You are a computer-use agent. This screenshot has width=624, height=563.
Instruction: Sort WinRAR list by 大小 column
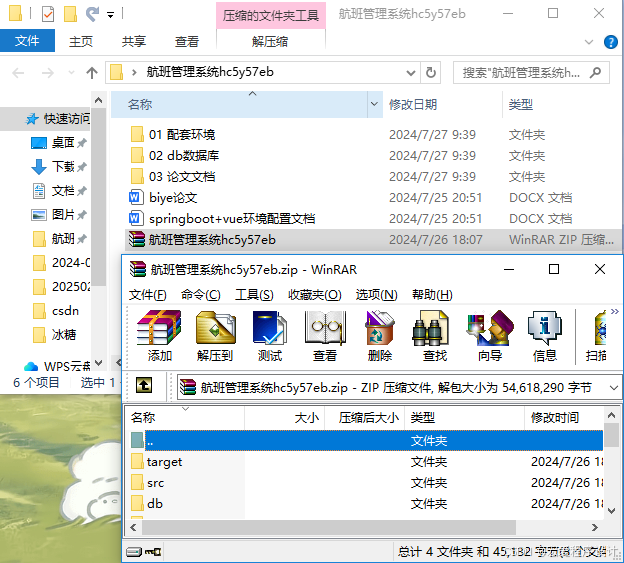[285, 417]
